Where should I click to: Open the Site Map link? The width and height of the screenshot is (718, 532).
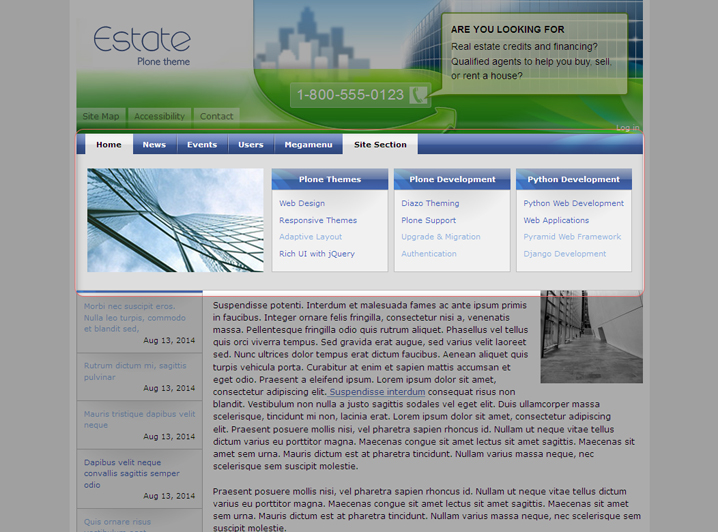(x=101, y=116)
